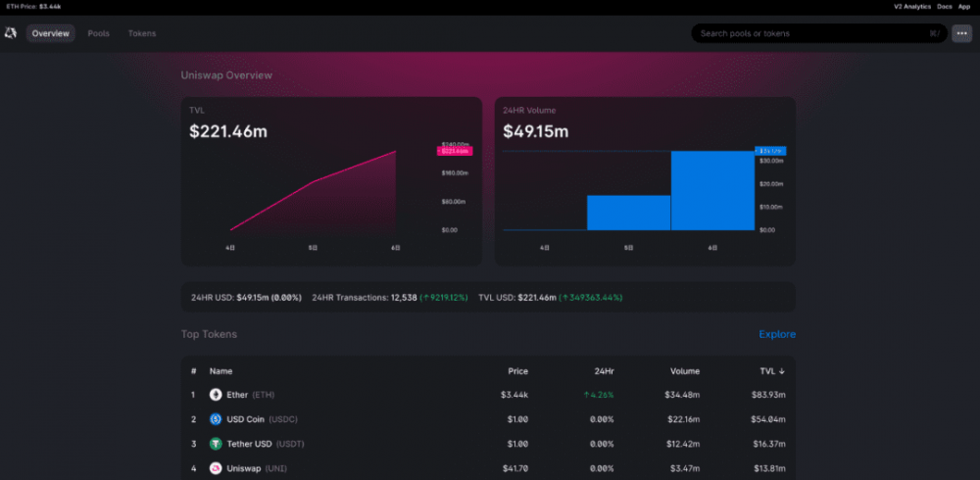Focus the Search pools or tokens field
The height and width of the screenshot is (480, 980).
click(x=813, y=33)
